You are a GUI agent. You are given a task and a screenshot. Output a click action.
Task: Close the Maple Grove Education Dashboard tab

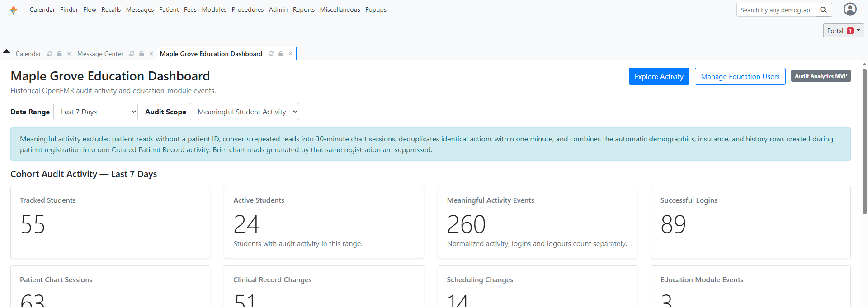pyautogui.click(x=290, y=54)
